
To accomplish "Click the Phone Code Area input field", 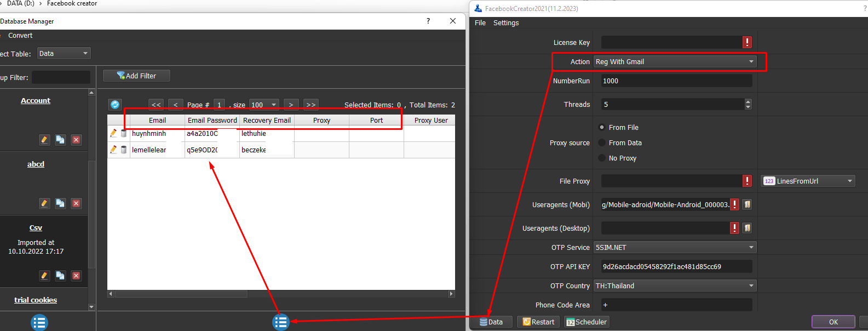I will click(676, 305).
